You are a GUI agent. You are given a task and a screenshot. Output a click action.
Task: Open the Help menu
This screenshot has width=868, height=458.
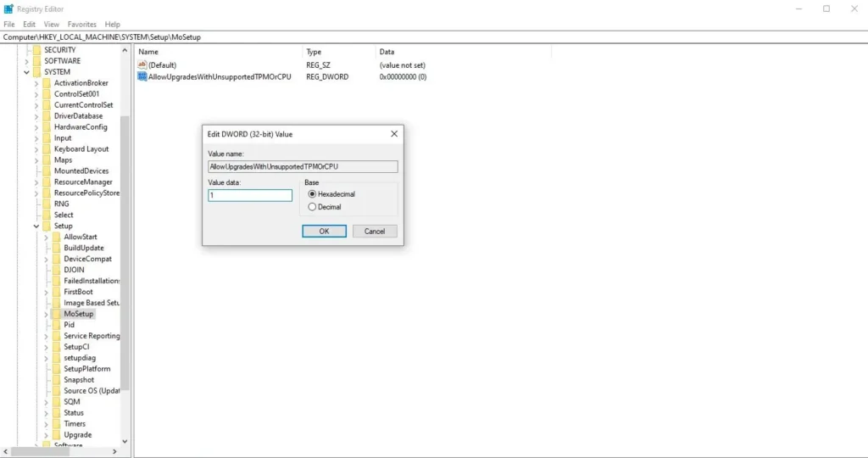pos(113,25)
